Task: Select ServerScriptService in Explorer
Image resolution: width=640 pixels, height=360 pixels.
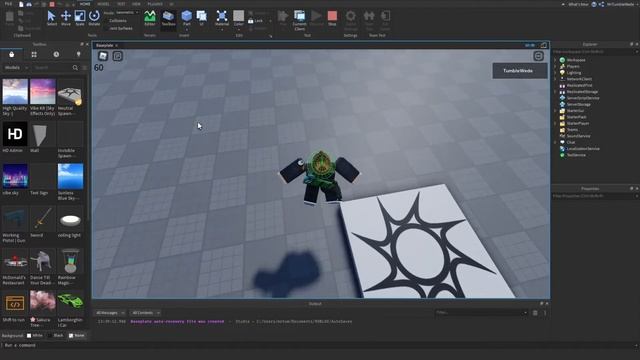Action: click(x=582, y=98)
